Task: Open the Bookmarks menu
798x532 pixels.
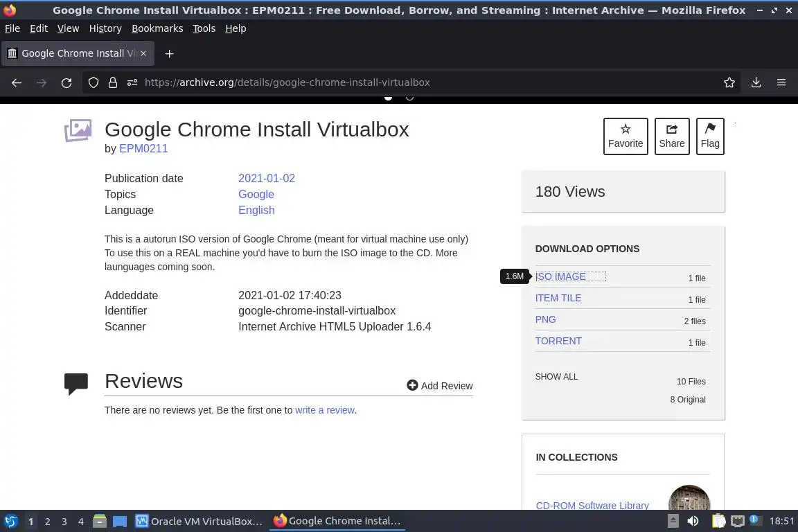Action: coord(157,28)
